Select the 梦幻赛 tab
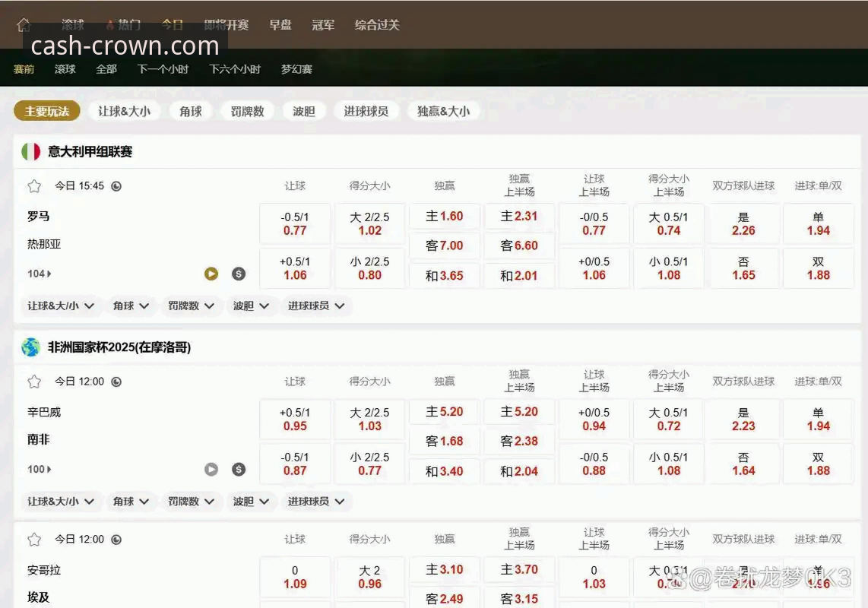Viewport: 868px width, 608px height. click(x=296, y=68)
